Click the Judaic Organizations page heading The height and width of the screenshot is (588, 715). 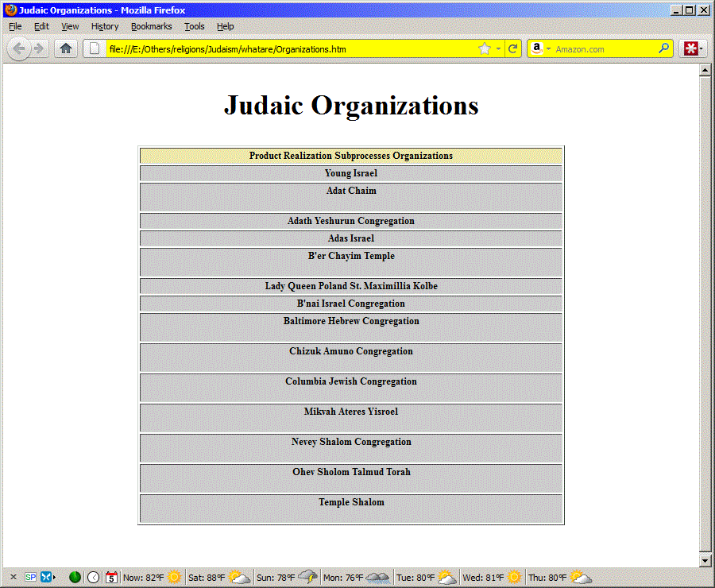click(351, 105)
